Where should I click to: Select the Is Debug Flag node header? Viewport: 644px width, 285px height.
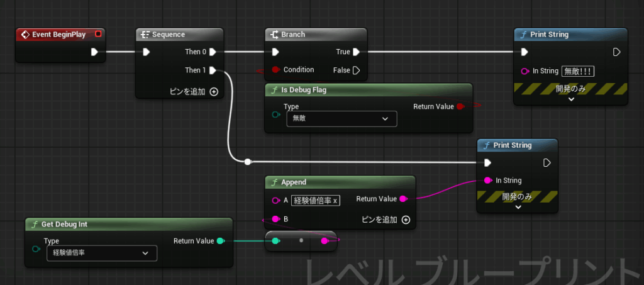click(x=369, y=90)
